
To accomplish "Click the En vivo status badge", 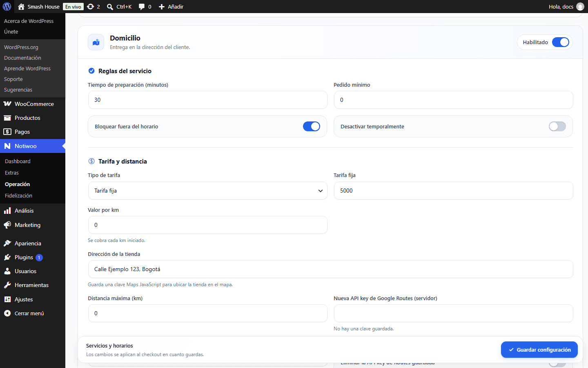I will [x=73, y=7].
